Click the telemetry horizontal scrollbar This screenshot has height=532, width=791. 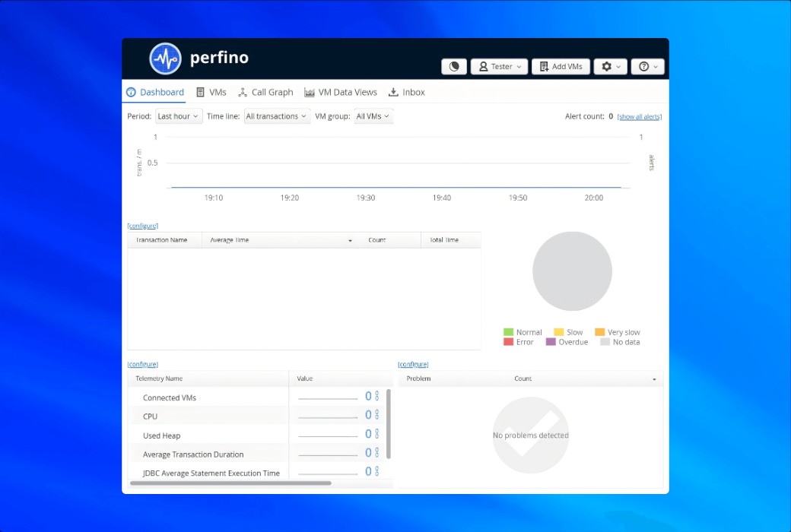point(230,483)
